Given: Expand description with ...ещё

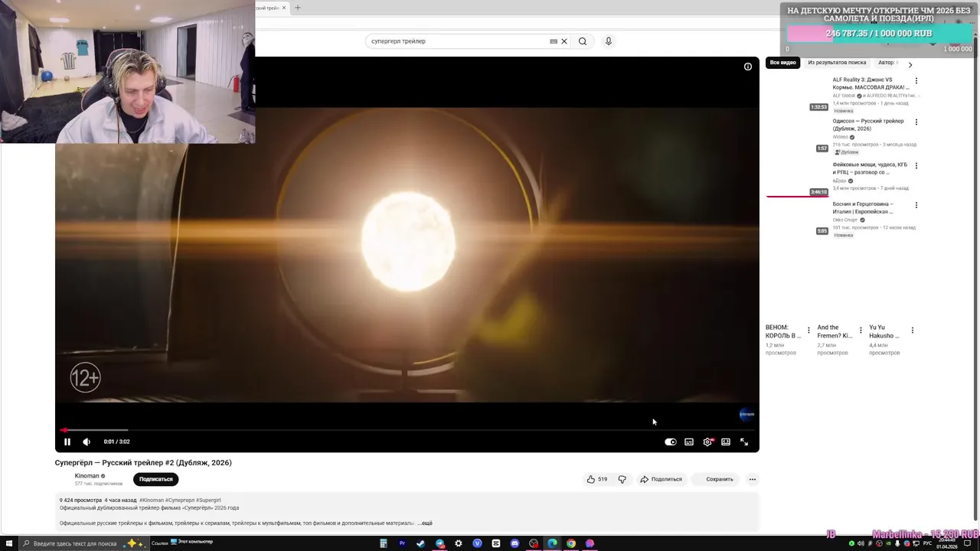Looking at the screenshot, I should (425, 523).
